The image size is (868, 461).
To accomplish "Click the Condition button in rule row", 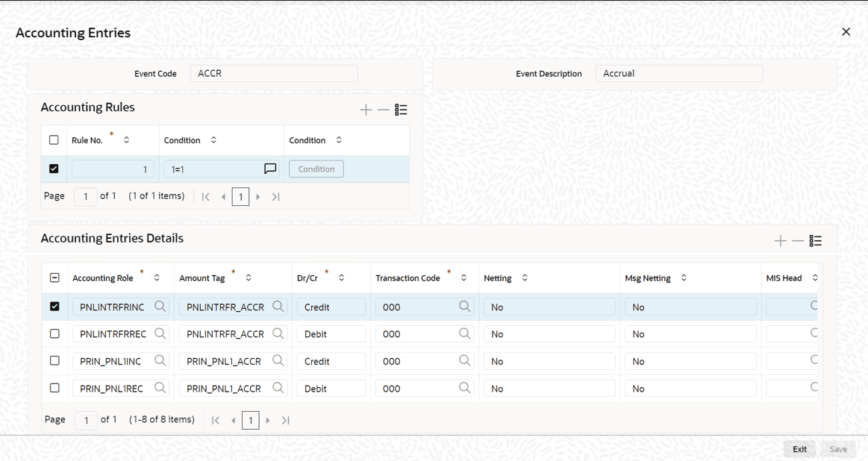I will pos(316,169).
